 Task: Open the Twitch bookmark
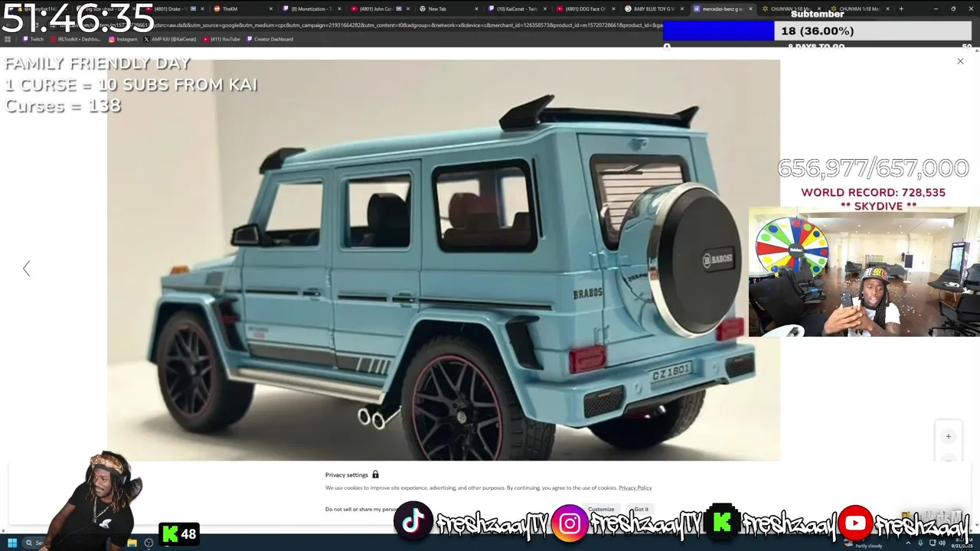point(34,39)
